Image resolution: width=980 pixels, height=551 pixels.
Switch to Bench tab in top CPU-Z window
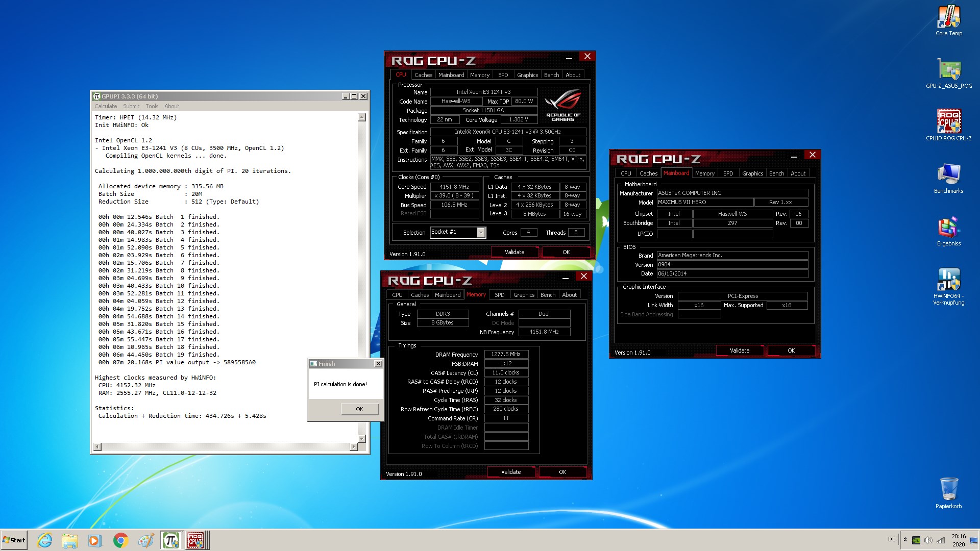(551, 75)
